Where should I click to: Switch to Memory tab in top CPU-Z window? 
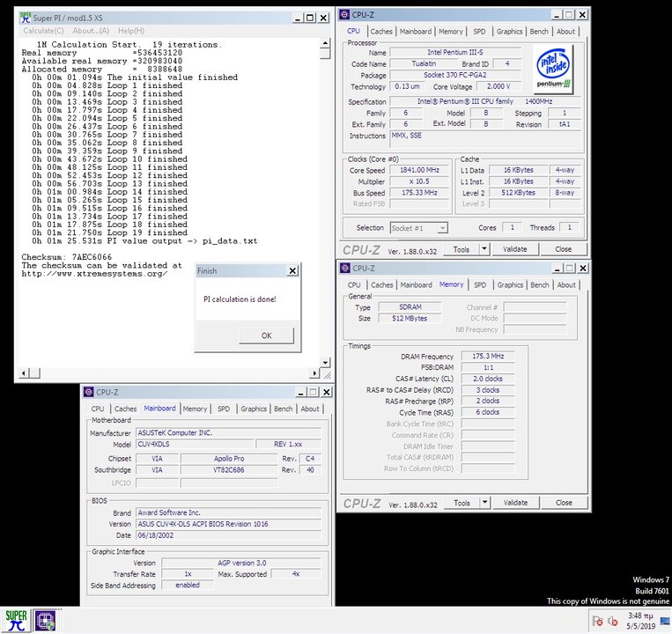(x=450, y=32)
